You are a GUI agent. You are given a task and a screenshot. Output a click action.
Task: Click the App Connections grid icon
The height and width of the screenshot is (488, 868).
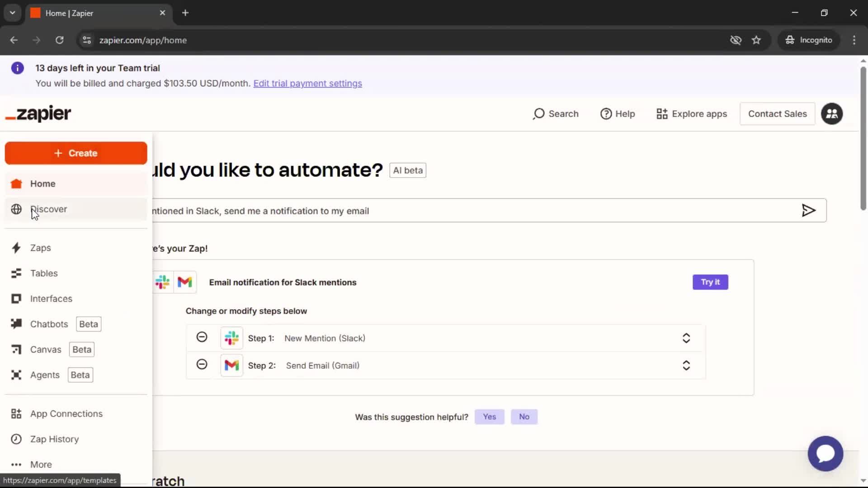point(16,414)
